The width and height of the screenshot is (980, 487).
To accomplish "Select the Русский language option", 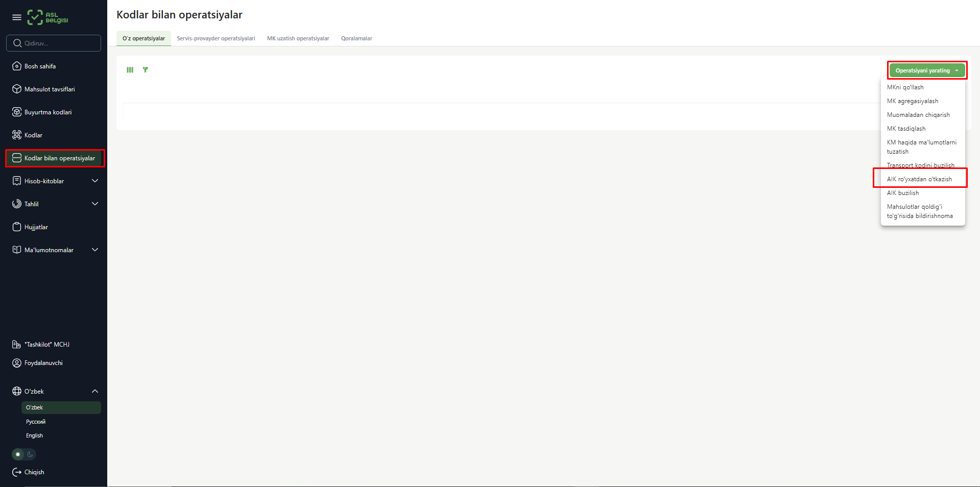I will [x=35, y=422].
